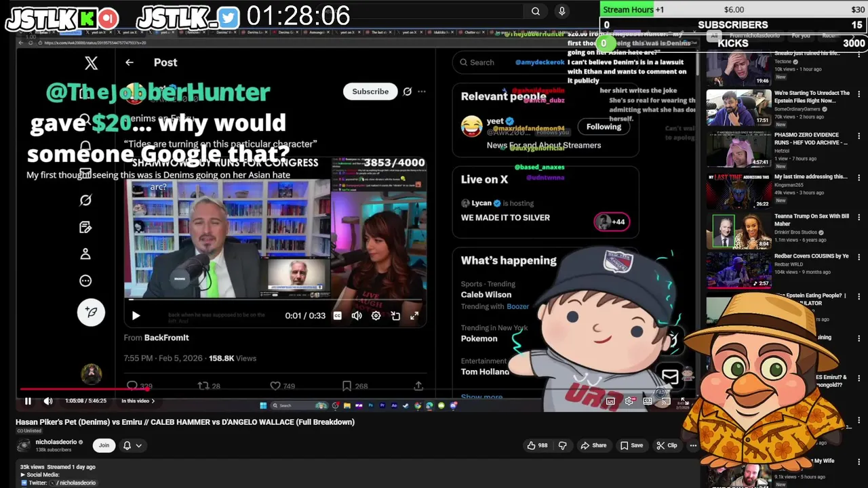This screenshot has width=868, height=488.
Task: Open the Twitter /nicholasdeorio link in description
Action: [72, 483]
